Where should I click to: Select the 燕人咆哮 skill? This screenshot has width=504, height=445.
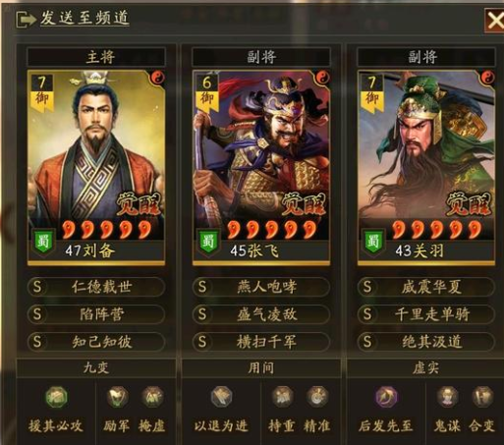click(x=261, y=287)
